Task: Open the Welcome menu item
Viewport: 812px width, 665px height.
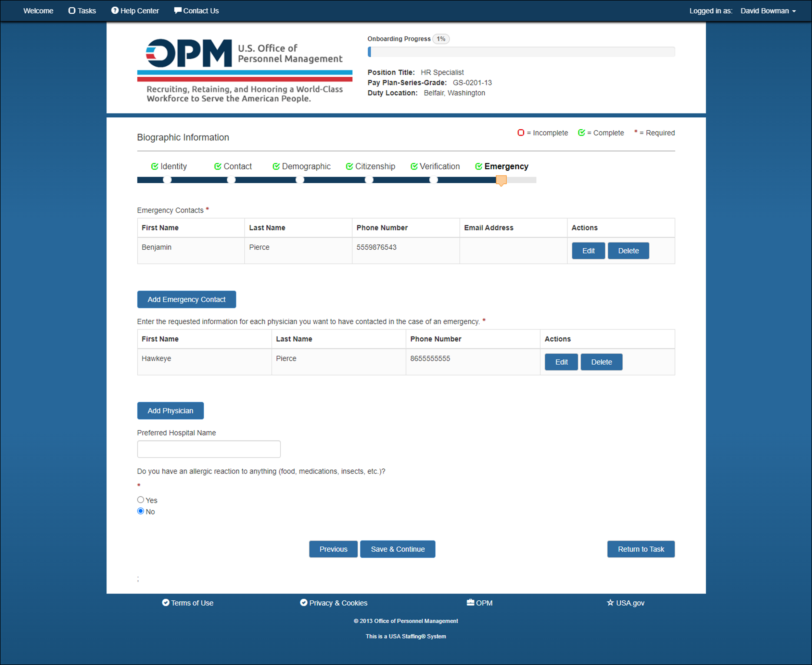Action: tap(38, 11)
